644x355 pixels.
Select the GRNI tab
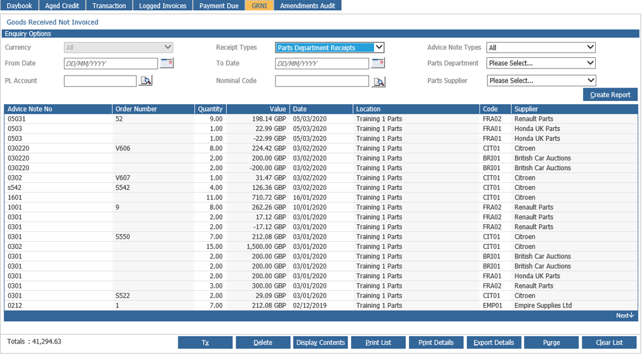(259, 5)
